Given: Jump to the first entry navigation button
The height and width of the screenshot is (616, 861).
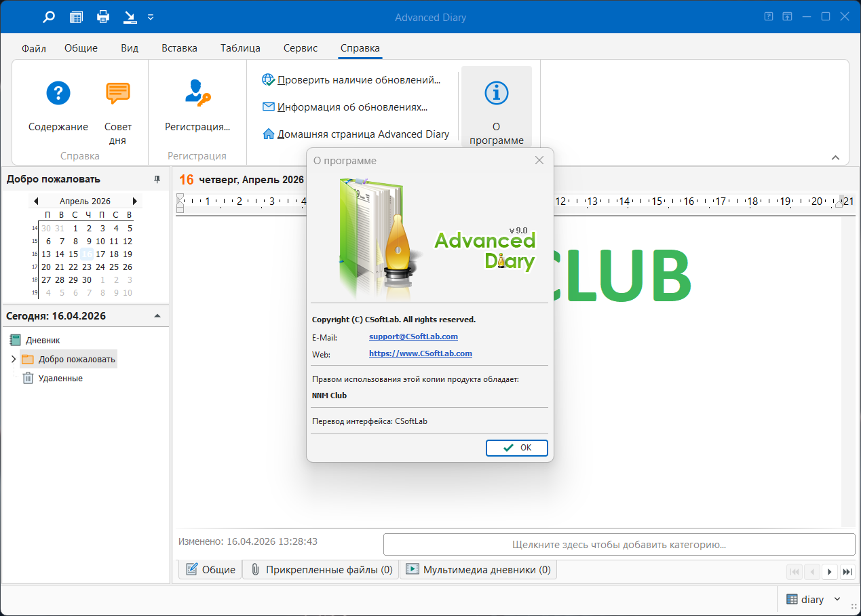Looking at the screenshot, I should [x=795, y=572].
